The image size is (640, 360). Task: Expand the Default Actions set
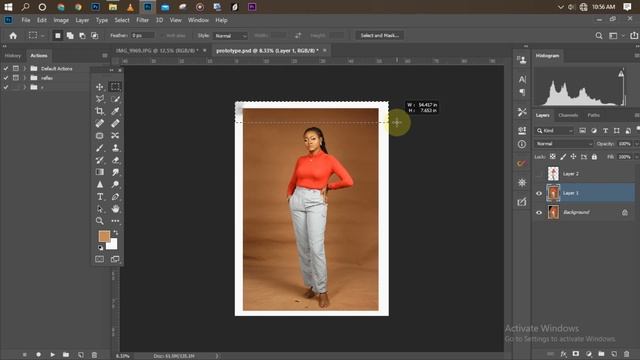click(24, 68)
